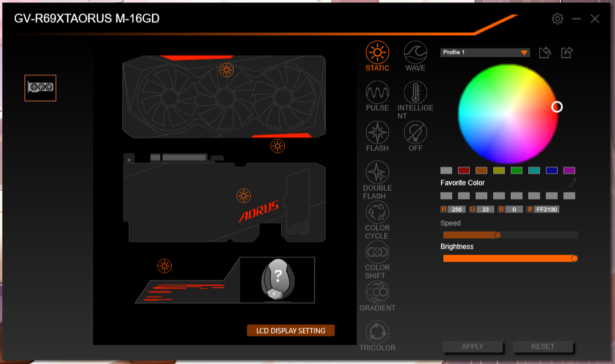Click the first Favorite Color slot
Screen dimensions: 615x364
click(x=446, y=196)
